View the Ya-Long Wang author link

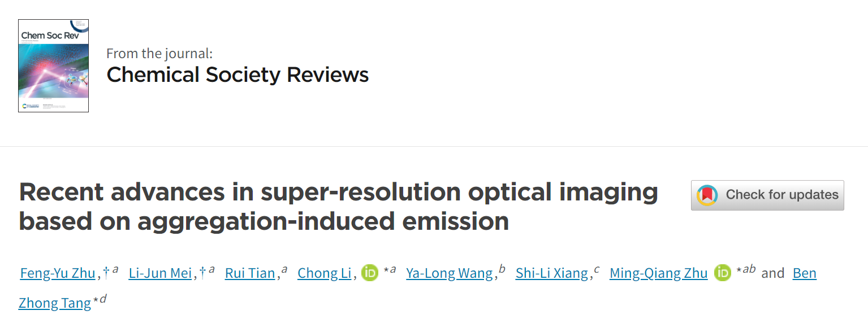pos(450,273)
